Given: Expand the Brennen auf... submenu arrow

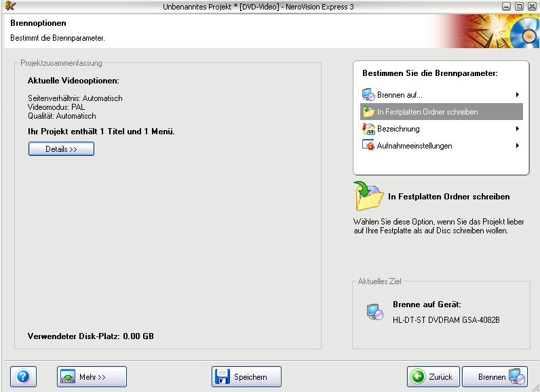Looking at the screenshot, I should [517, 95].
